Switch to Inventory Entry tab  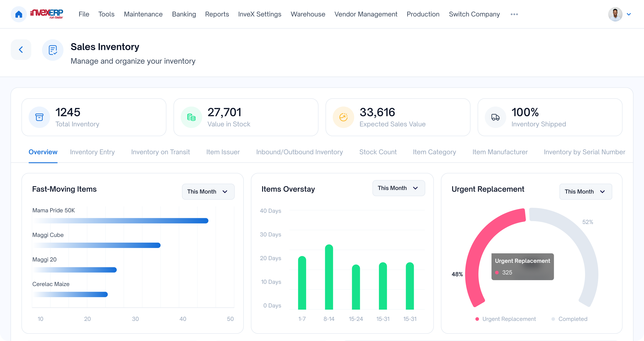92,152
